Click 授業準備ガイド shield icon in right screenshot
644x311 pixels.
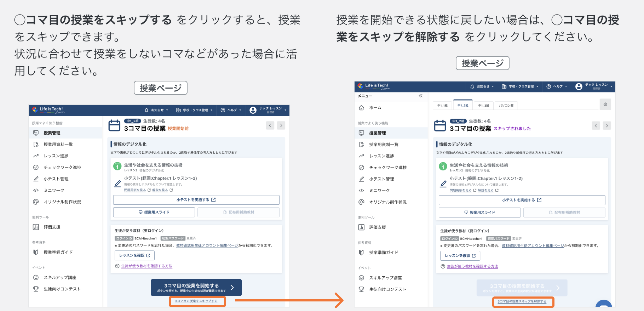point(361,253)
